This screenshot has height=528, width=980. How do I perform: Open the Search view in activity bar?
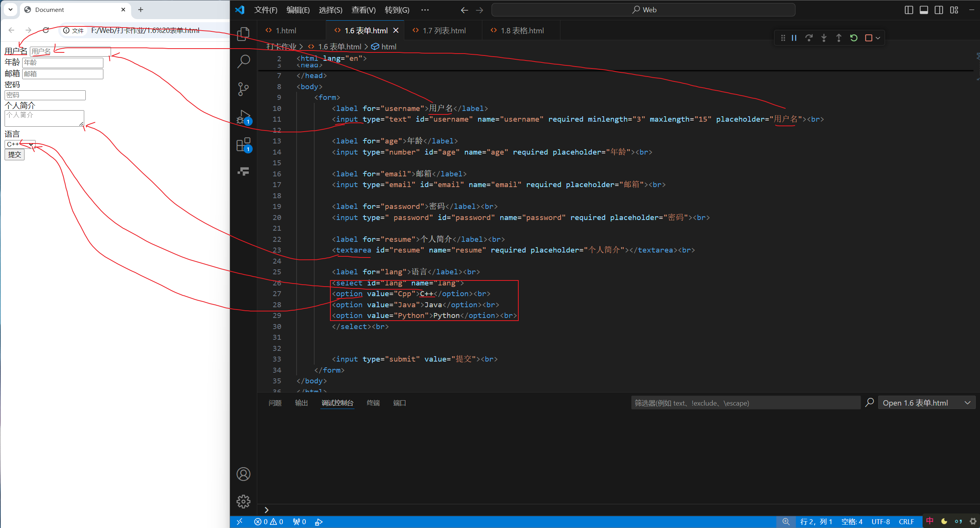(243, 61)
